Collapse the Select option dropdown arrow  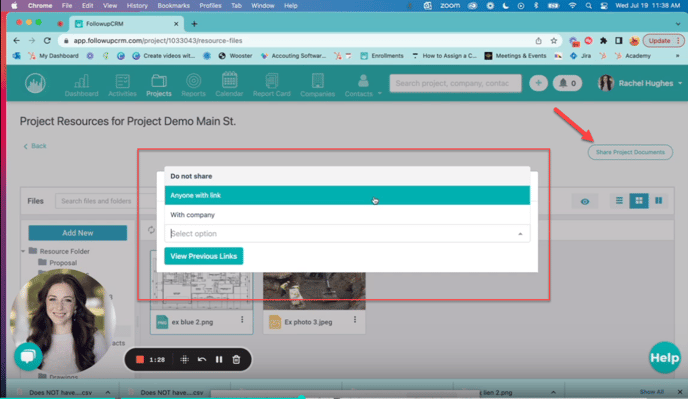[520, 234]
